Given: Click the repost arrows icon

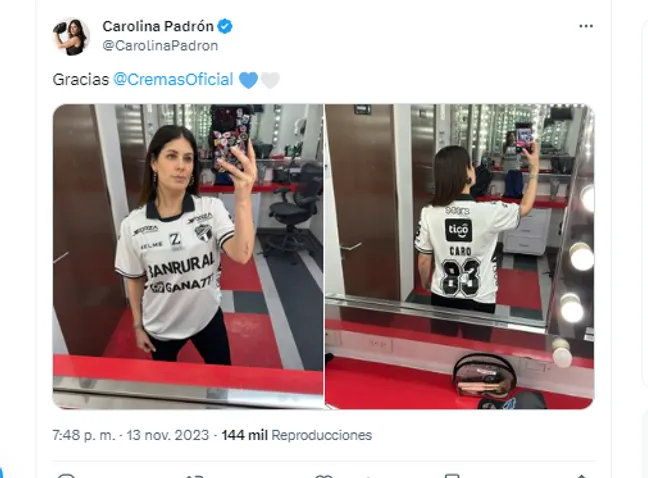Looking at the screenshot, I should tap(195, 476).
